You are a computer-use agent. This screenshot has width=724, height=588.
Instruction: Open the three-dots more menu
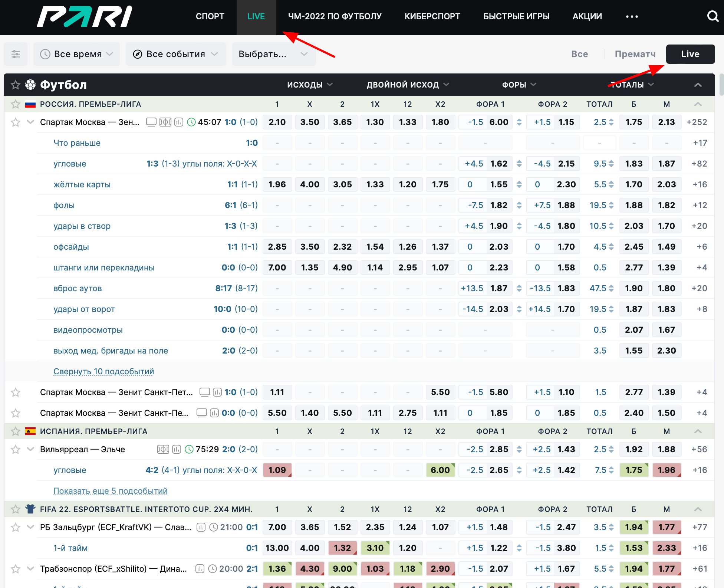(x=632, y=16)
